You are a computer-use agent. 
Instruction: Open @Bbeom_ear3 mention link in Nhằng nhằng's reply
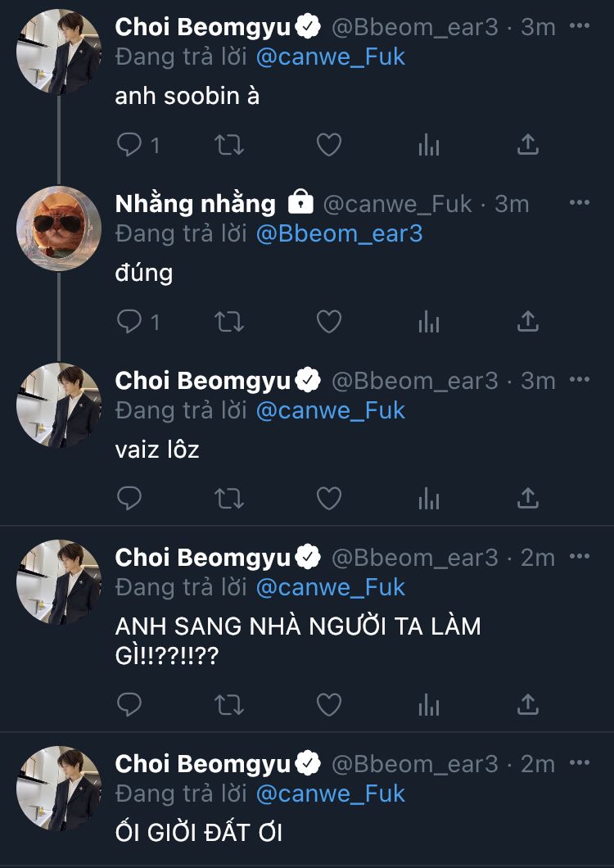339,233
